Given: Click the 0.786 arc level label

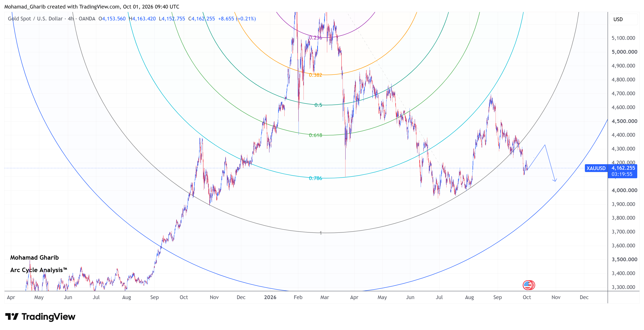Looking at the screenshot, I should pos(315,178).
